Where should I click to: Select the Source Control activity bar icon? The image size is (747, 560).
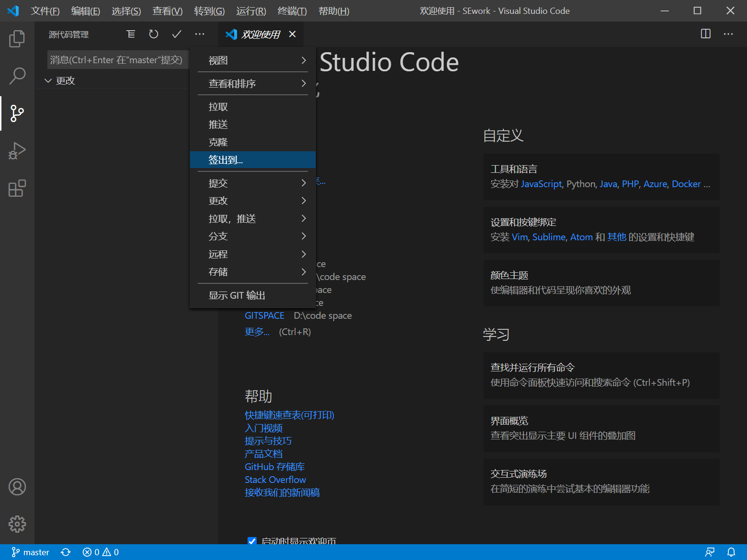(17, 113)
